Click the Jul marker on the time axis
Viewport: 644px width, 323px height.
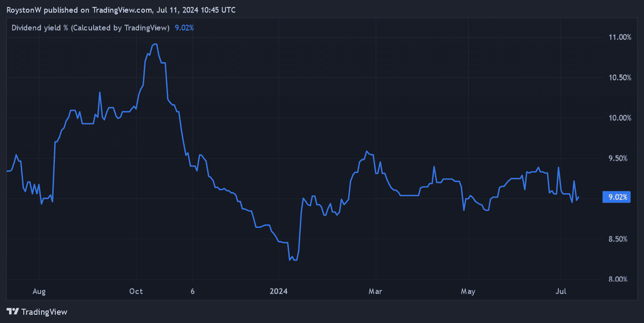[x=560, y=291]
